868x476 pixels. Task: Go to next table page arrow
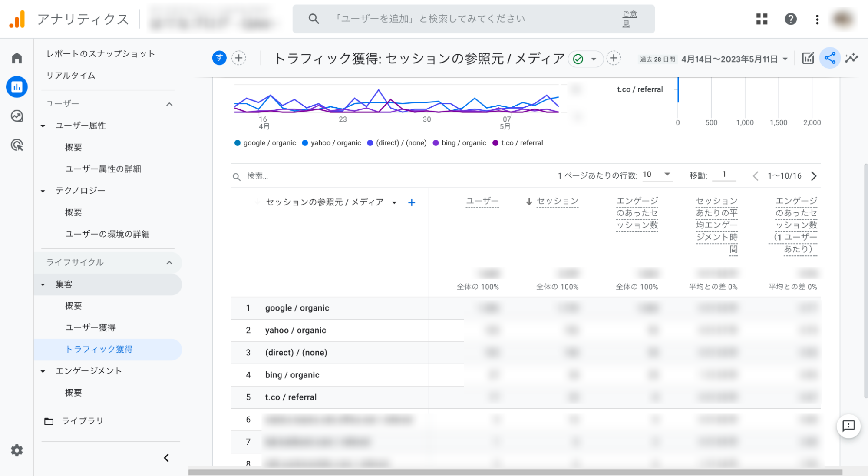814,176
